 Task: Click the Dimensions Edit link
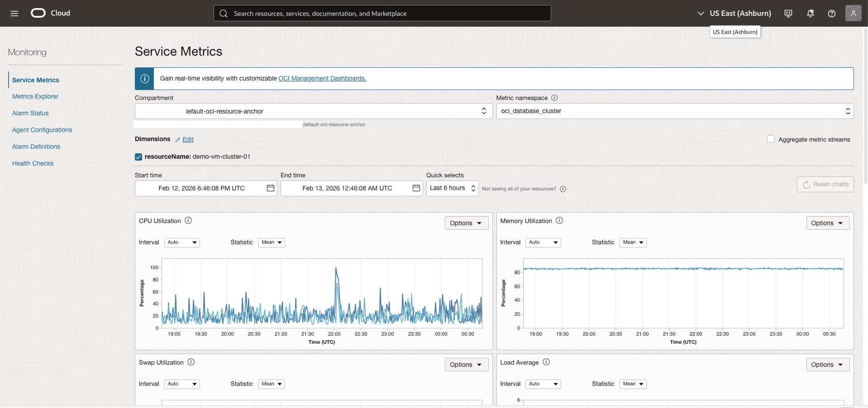[188, 139]
